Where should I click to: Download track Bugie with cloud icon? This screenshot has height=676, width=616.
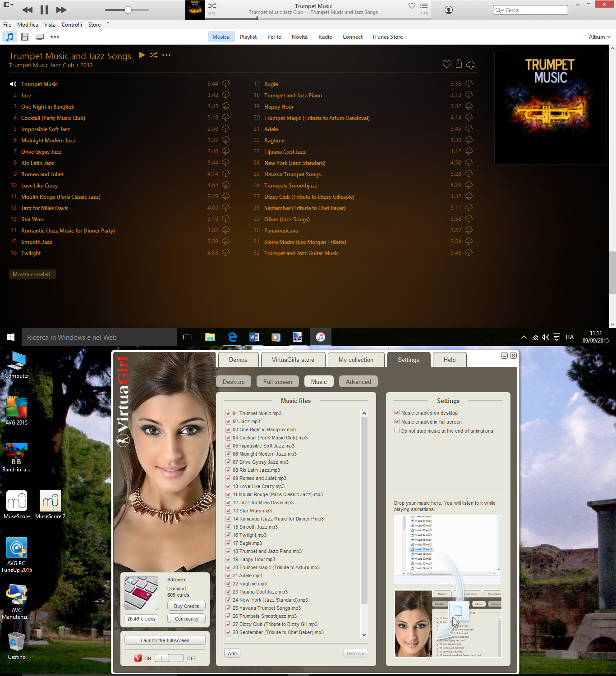[x=469, y=84]
